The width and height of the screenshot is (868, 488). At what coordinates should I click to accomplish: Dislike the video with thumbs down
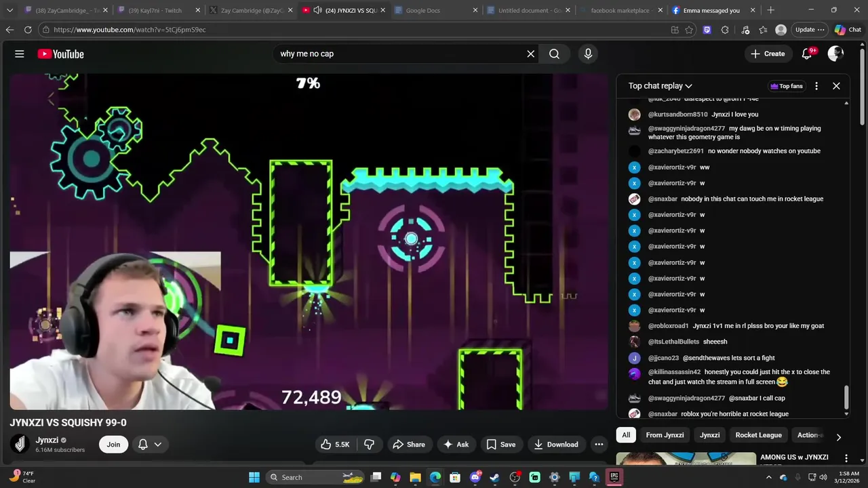coord(370,444)
